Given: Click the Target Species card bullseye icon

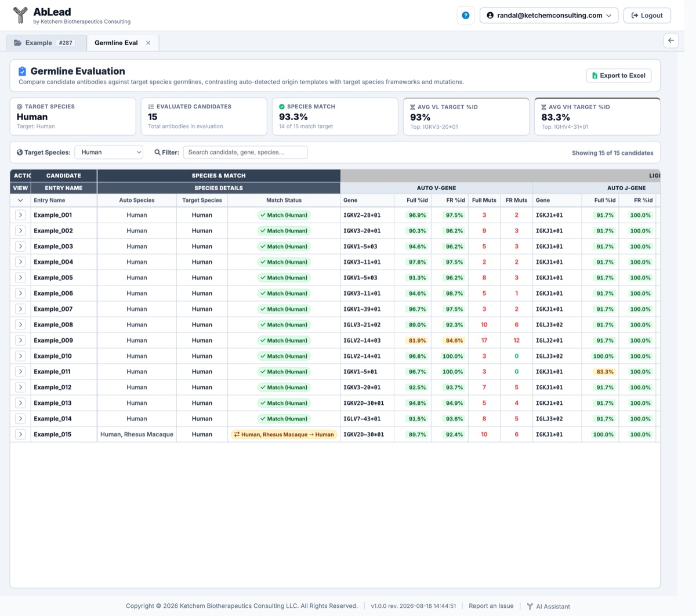Looking at the screenshot, I should tap(20, 107).
